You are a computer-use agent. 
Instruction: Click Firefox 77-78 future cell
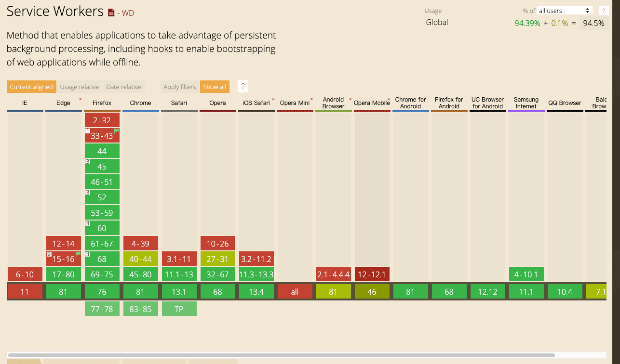[x=102, y=309]
